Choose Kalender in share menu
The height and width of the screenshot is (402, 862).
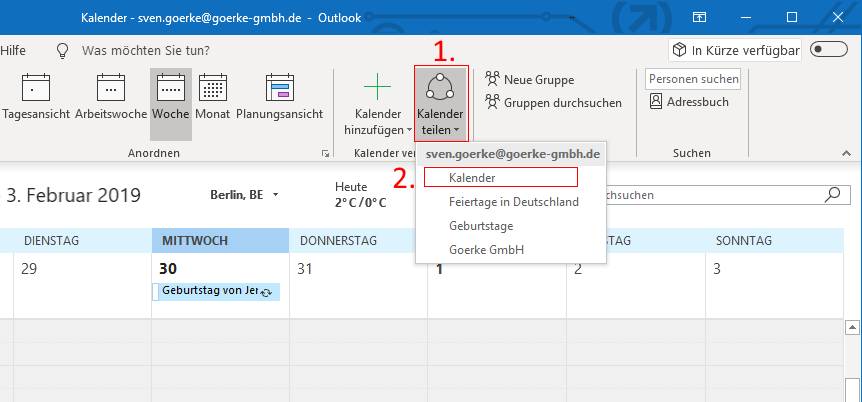coord(501,178)
